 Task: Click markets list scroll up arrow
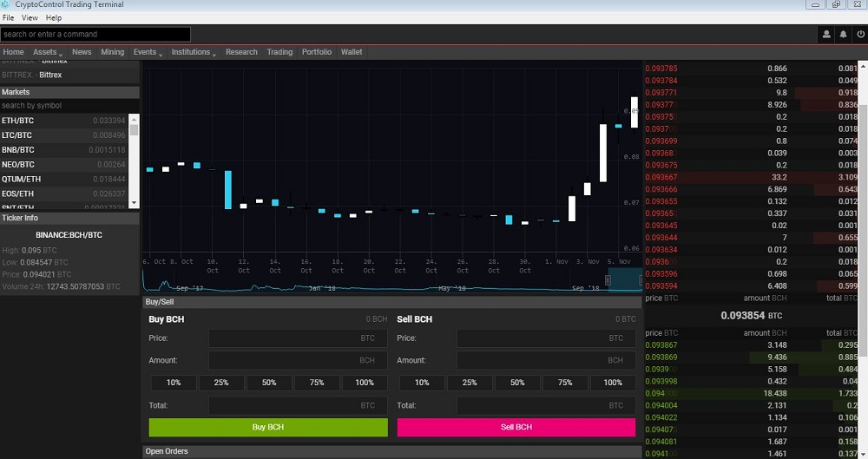[x=134, y=119]
